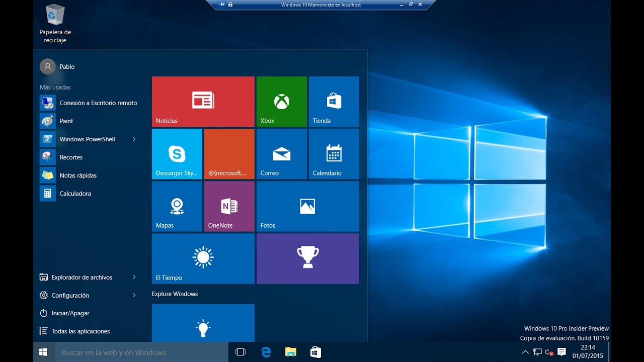644x362 pixels.
Task: Launch Paint from most used list
Action: [89, 121]
